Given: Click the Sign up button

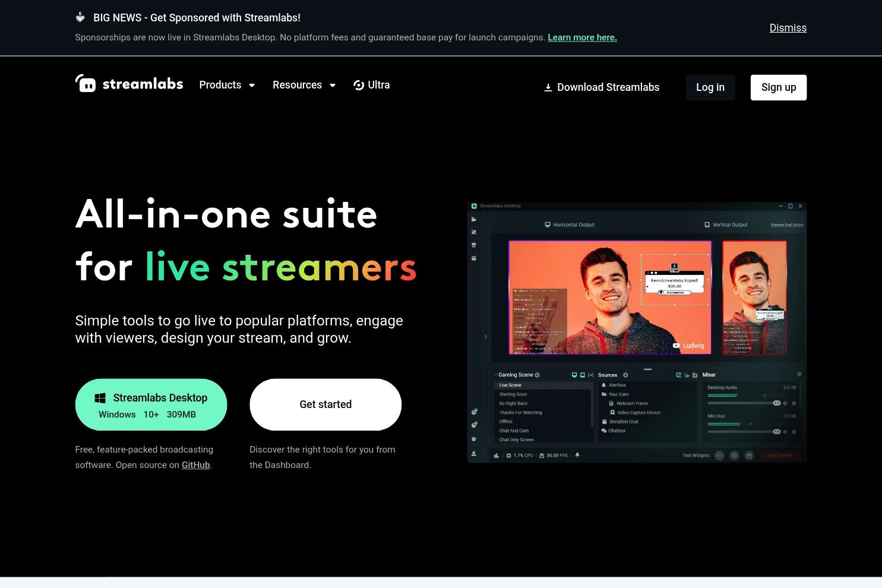Looking at the screenshot, I should 779,87.
